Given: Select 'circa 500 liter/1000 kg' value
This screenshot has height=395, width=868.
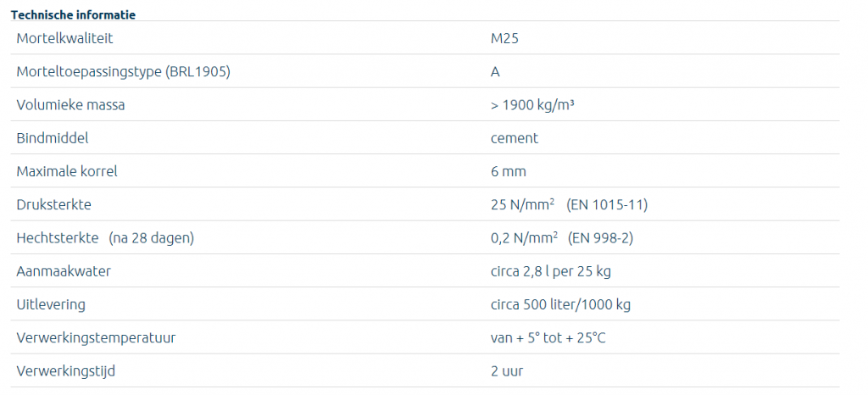Looking at the screenshot, I should [x=560, y=304].
